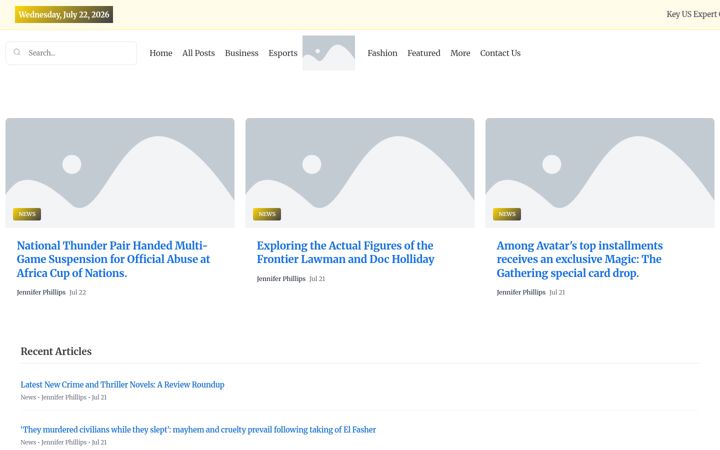Open National Thunder Pair Handed Multi-Game Suspension headline
This screenshot has width=720, height=450.
(x=113, y=259)
